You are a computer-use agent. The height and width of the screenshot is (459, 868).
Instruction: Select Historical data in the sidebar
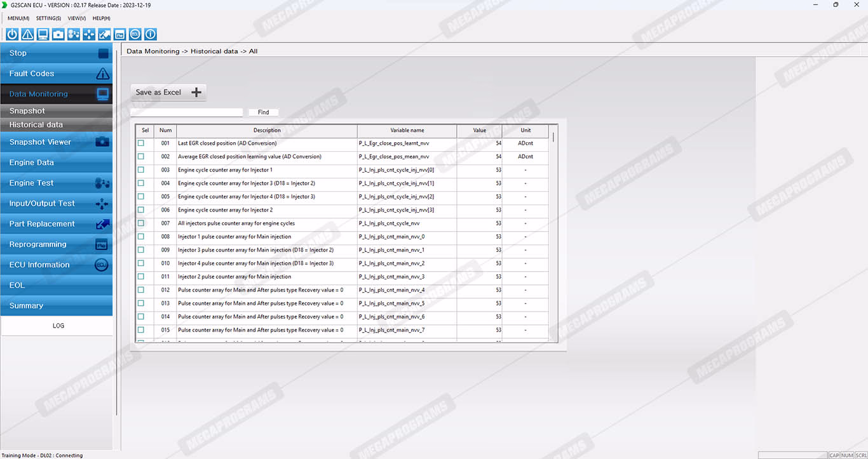click(x=36, y=125)
